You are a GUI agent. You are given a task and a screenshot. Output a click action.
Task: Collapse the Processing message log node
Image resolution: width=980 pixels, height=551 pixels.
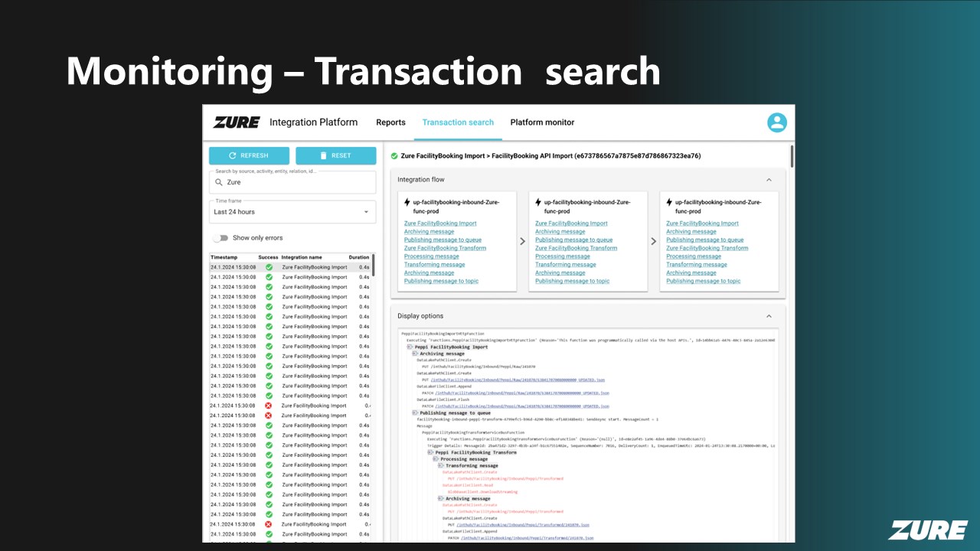click(x=436, y=459)
